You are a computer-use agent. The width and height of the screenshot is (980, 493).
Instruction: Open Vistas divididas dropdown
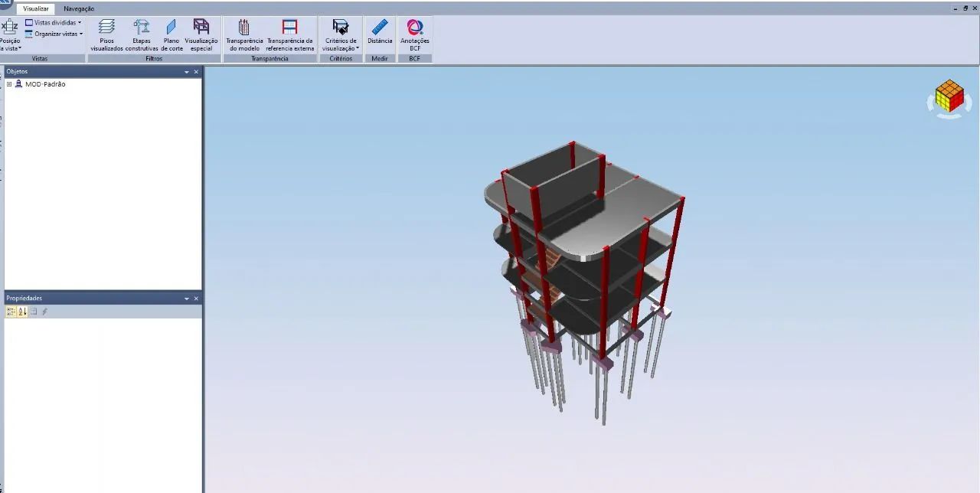pos(54,23)
